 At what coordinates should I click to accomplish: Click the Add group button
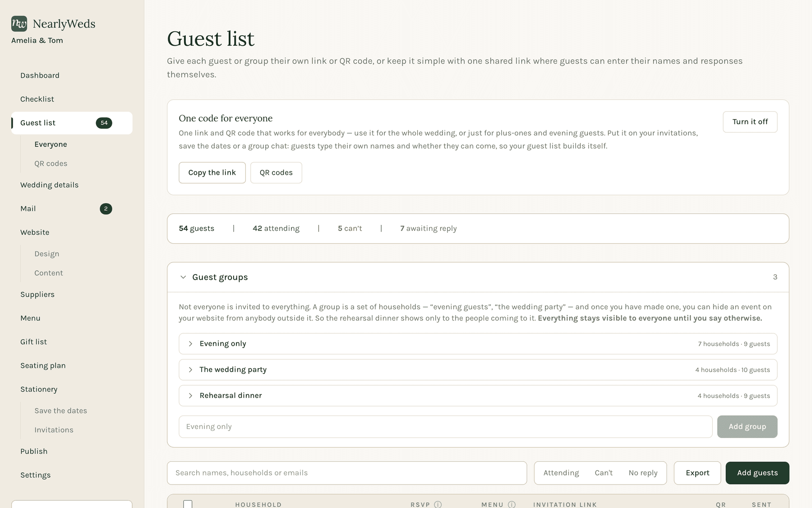coord(747,427)
